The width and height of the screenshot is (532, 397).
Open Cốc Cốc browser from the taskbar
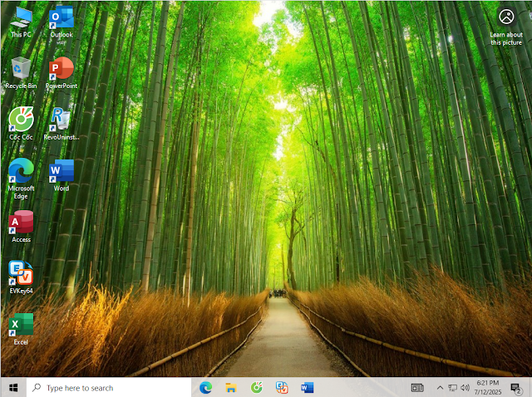pyautogui.click(x=257, y=388)
